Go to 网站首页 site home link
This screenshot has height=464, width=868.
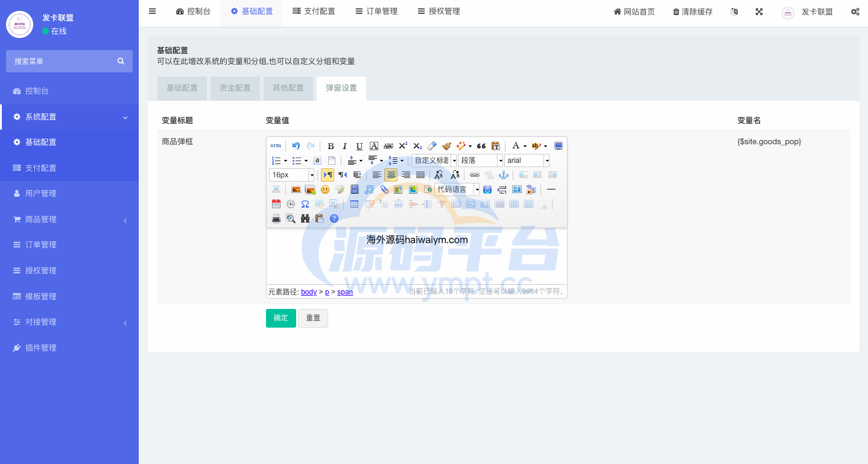pyautogui.click(x=634, y=11)
